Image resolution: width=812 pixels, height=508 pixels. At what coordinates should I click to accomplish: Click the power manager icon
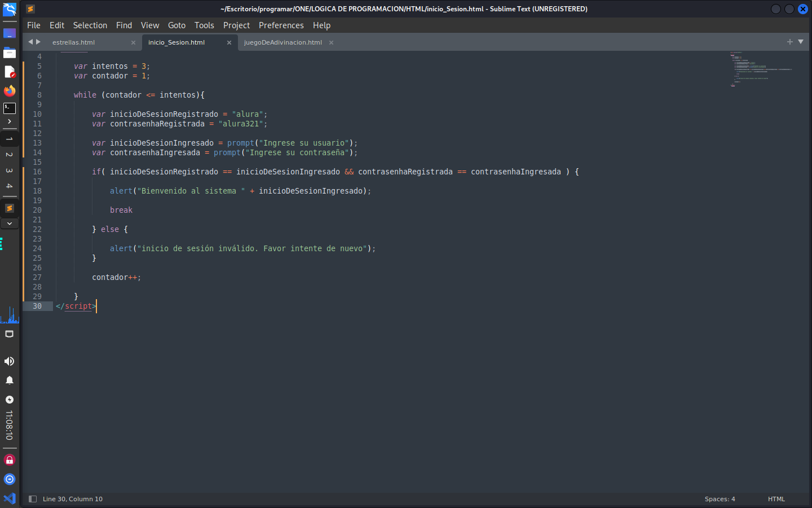tap(10, 400)
